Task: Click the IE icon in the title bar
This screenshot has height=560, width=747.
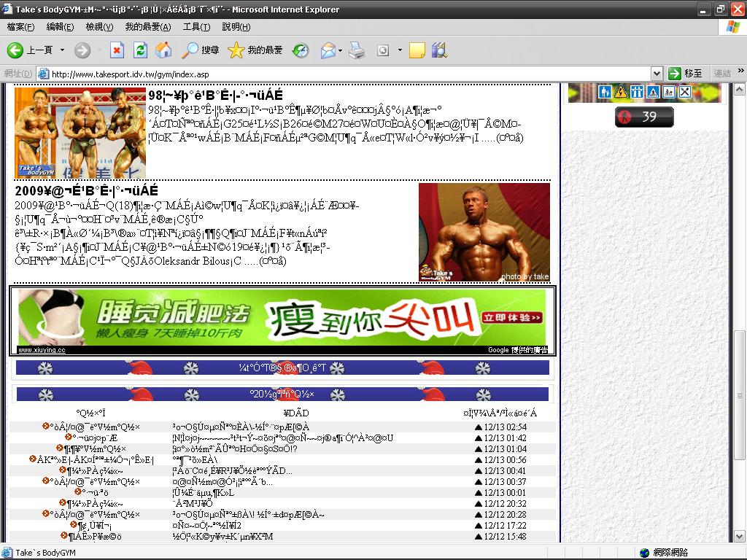Action: point(7,9)
